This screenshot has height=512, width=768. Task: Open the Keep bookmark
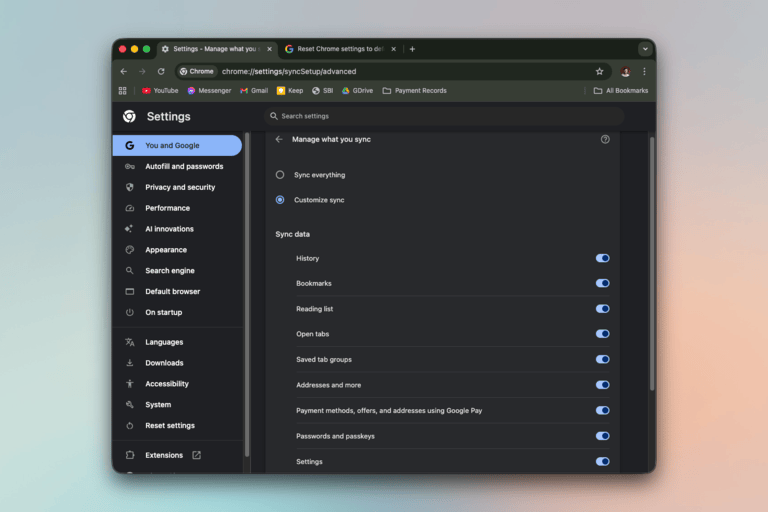pos(290,91)
